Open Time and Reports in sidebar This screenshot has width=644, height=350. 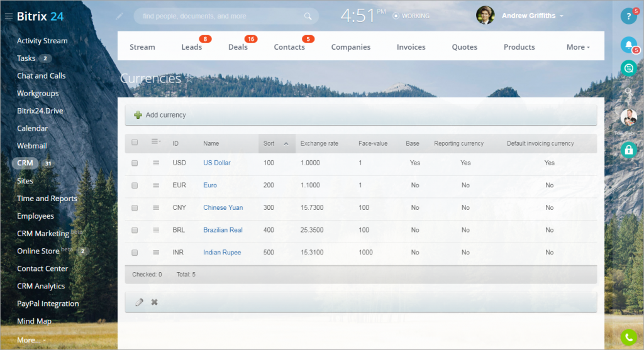pyautogui.click(x=47, y=199)
